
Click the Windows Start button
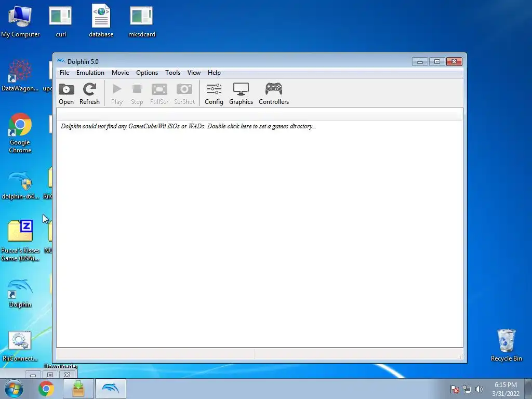click(x=14, y=389)
